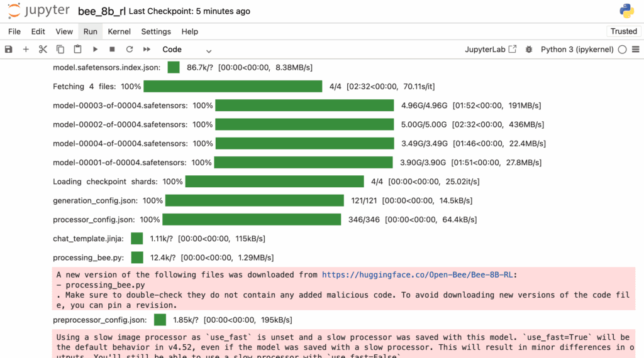The image size is (644, 358).
Task: Restart kernel and run all cells icon
Action: click(147, 50)
